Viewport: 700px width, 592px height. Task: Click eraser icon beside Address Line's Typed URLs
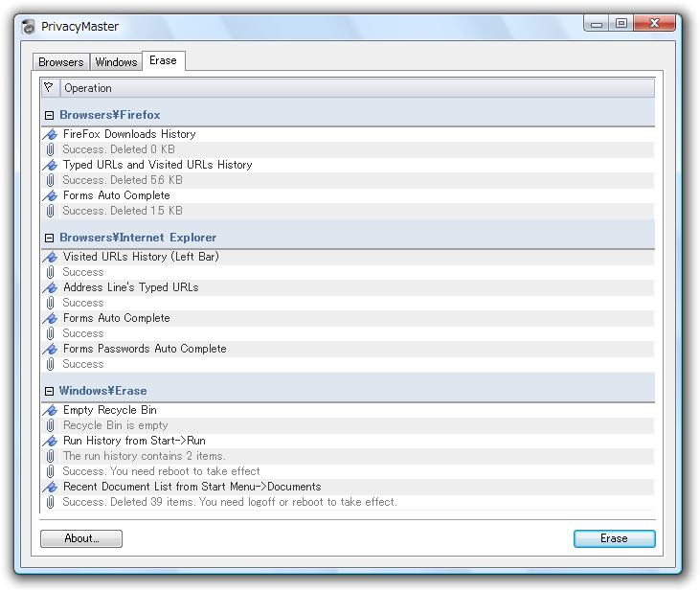pos(51,288)
